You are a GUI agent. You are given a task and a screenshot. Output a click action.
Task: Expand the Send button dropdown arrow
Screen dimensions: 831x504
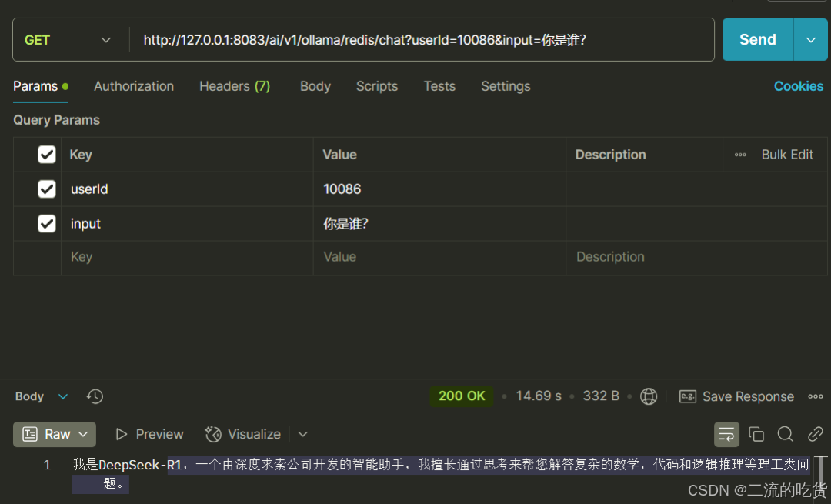tap(811, 40)
